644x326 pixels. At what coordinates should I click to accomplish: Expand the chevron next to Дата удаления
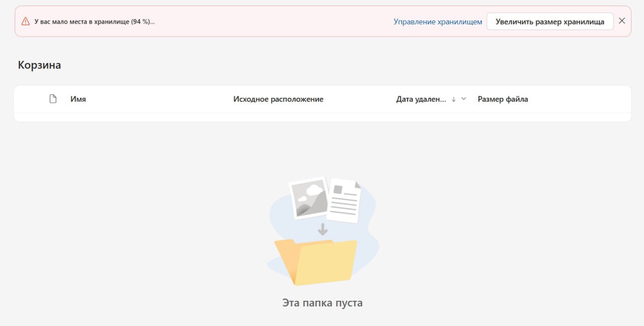click(464, 99)
